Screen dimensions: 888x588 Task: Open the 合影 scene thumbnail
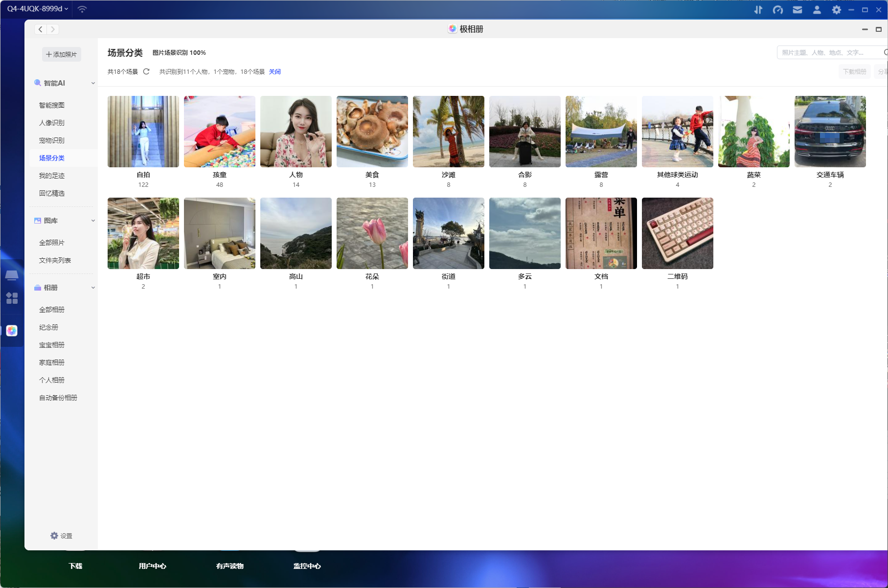[x=525, y=132]
